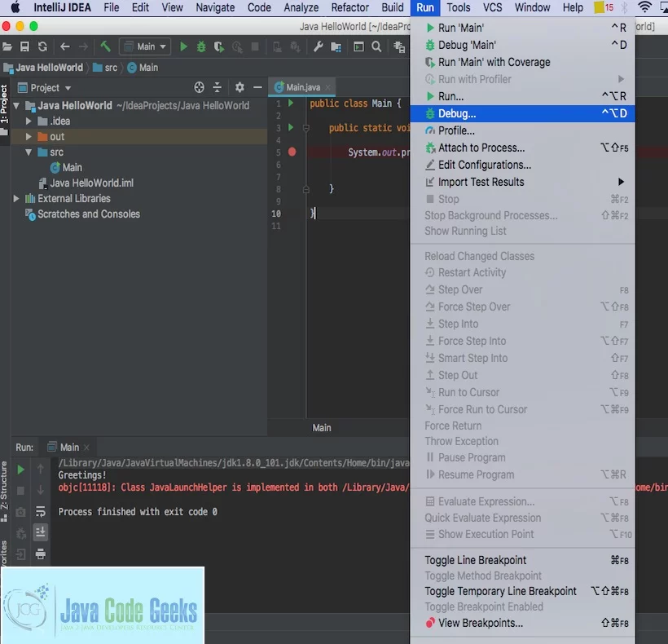668x644 pixels.
Task: Choose Attach to Process... menu item
Action: 522,148
